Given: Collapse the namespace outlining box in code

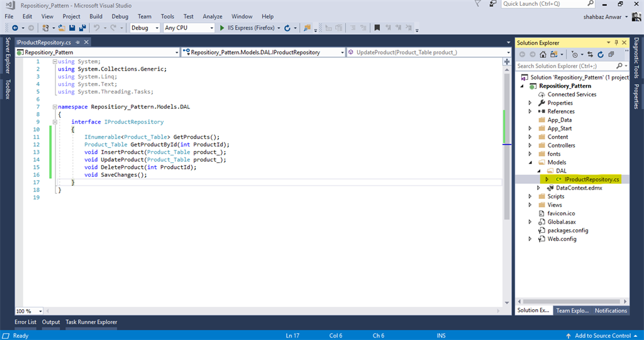Looking at the screenshot, I should tap(55, 107).
